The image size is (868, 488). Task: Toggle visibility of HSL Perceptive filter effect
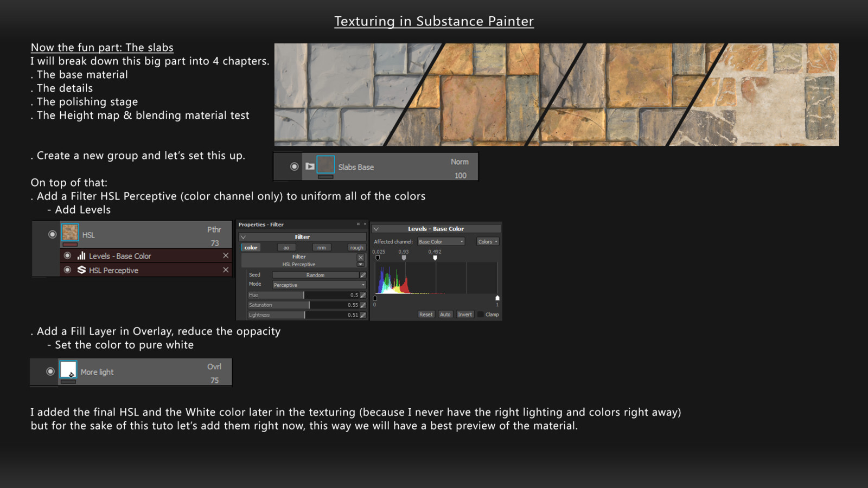[x=67, y=269]
